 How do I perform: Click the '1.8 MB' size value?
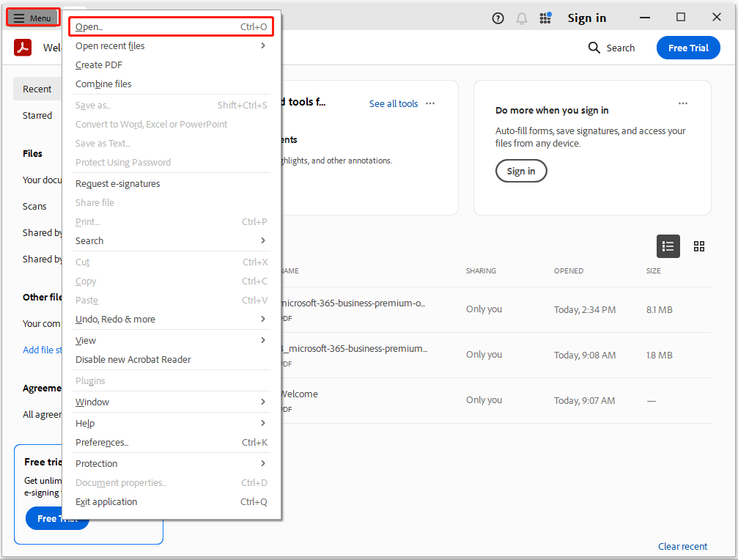[x=659, y=355]
